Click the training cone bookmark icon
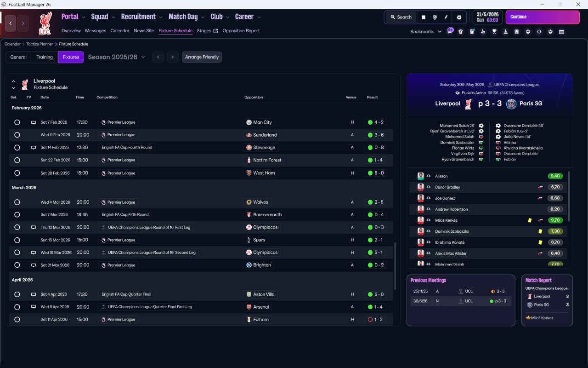The width and height of the screenshot is (588, 368). click(x=505, y=32)
